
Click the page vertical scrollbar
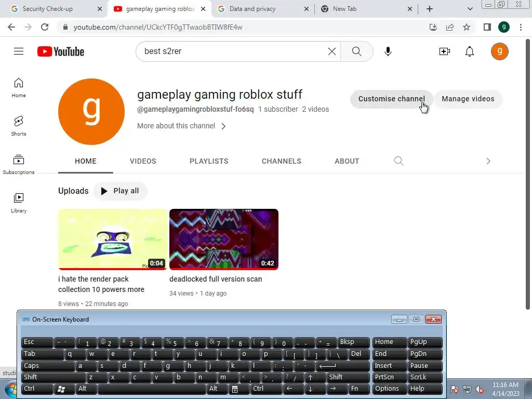[x=528, y=173]
